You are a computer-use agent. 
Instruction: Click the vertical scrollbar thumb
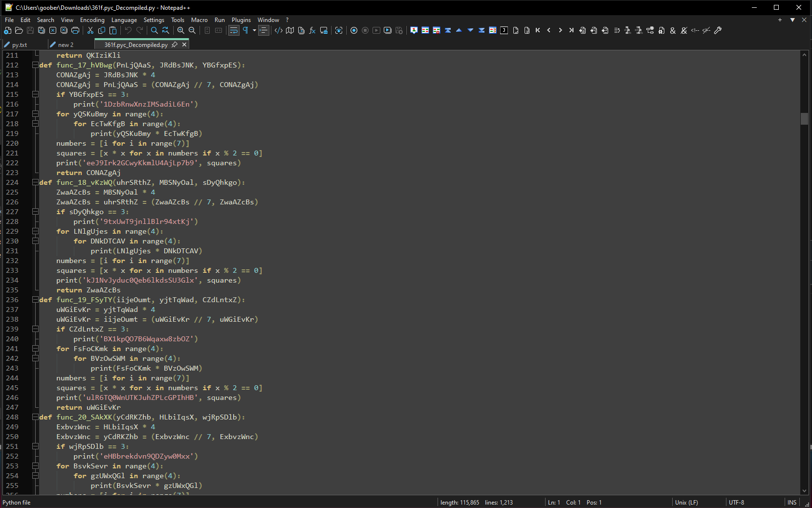[x=804, y=119]
